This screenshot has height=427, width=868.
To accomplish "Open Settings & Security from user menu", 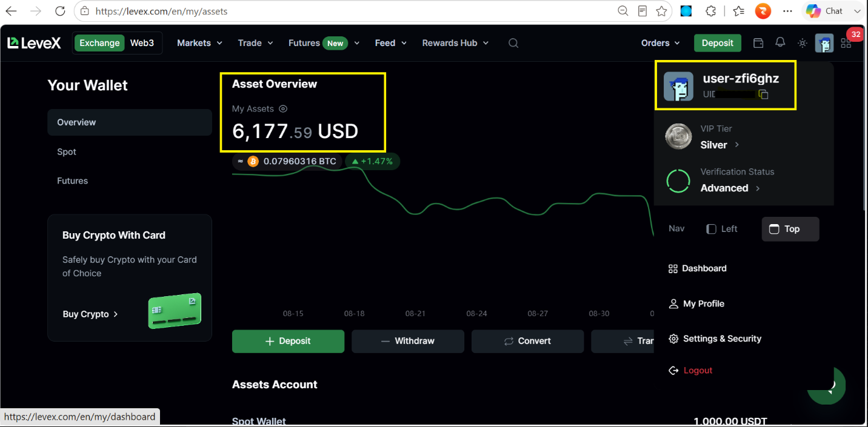I will click(x=715, y=339).
